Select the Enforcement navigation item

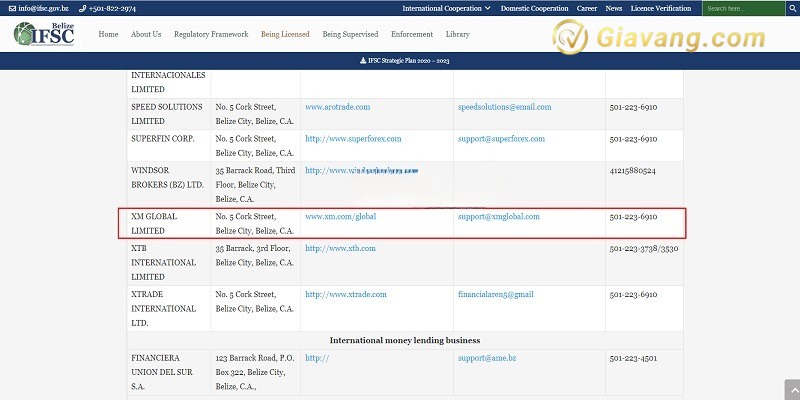point(412,34)
